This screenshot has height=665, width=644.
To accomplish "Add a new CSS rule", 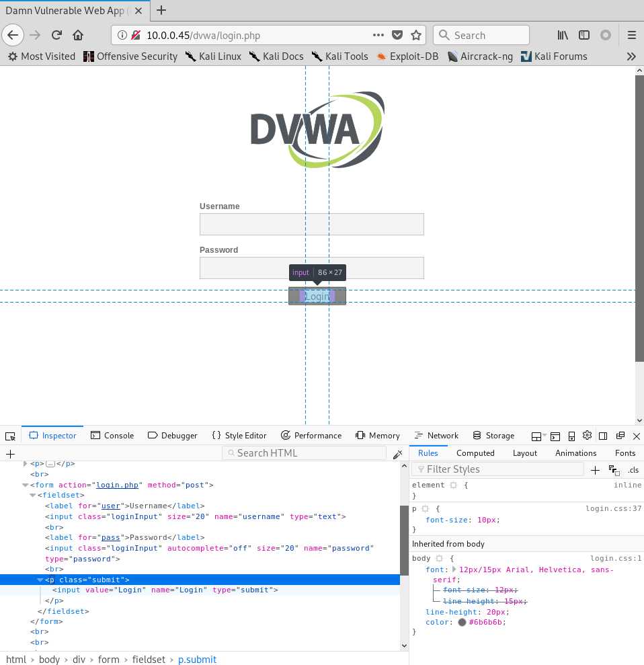I will point(595,470).
